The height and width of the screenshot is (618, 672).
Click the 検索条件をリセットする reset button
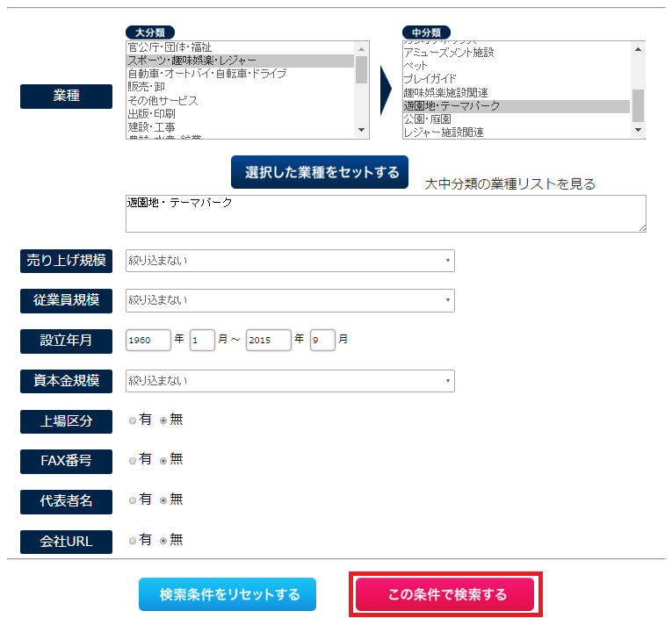(x=229, y=594)
